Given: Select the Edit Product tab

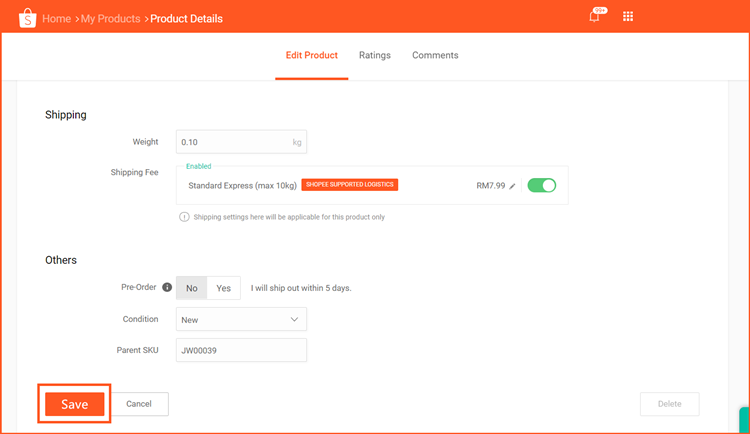Looking at the screenshot, I should coord(312,55).
